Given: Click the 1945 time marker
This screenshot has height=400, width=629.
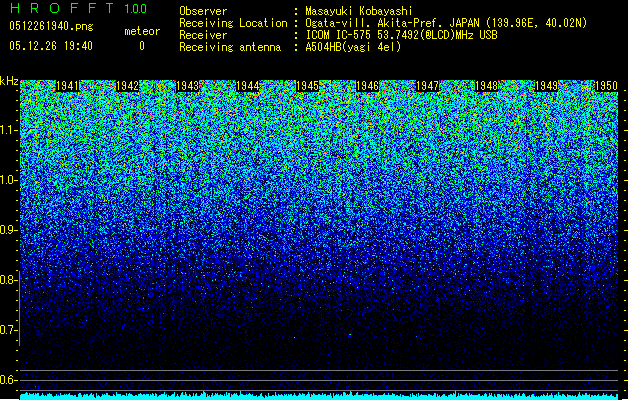Looking at the screenshot, I should (x=307, y=86).
